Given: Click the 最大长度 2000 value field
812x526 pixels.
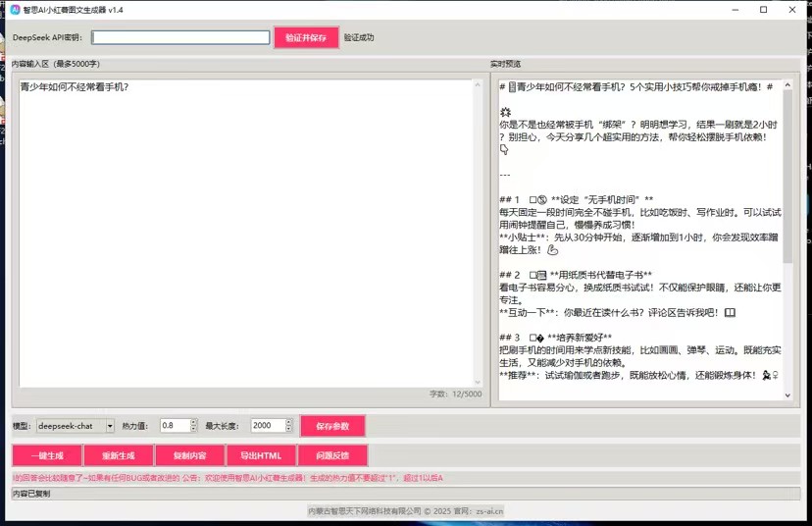Looking at the screenshot, I should click(x=269, y=426).
